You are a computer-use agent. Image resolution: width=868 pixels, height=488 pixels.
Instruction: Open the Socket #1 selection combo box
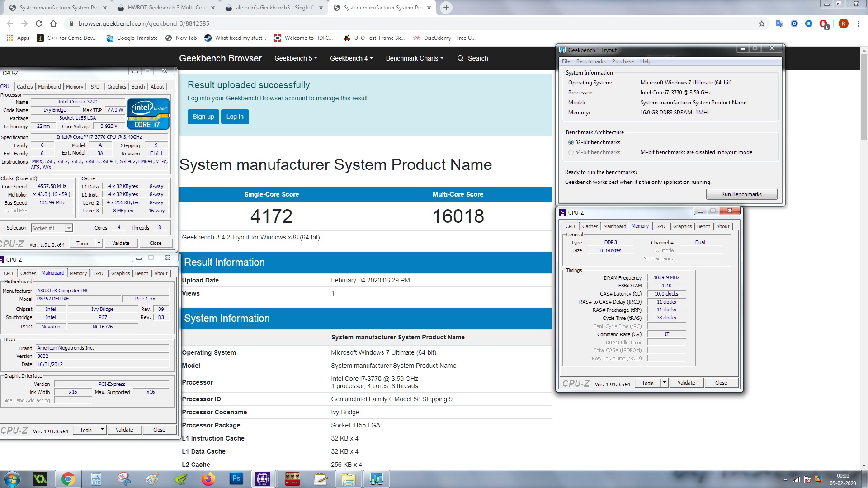pos(52,228)
